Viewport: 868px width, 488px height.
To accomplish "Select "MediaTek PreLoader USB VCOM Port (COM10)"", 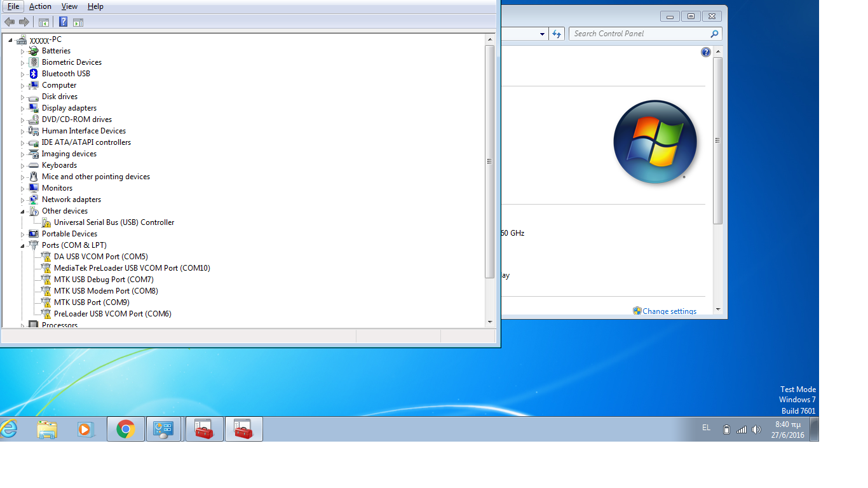I will pyautogui.click(x=132, y=268).
